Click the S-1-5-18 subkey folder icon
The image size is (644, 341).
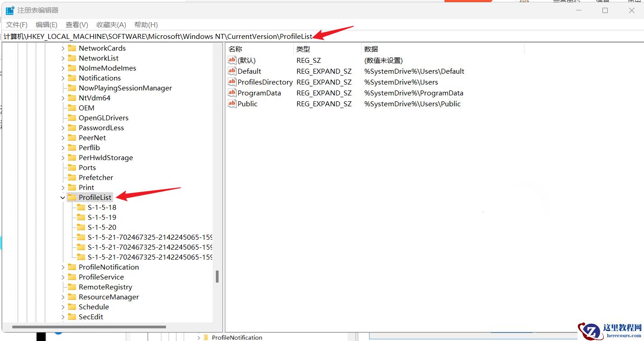(81, 207)
